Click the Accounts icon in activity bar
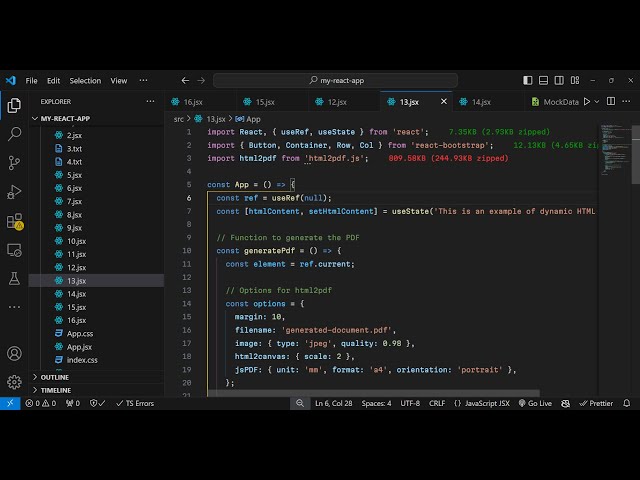The width and height of the screenshot is (640, 480). (14, 353)
